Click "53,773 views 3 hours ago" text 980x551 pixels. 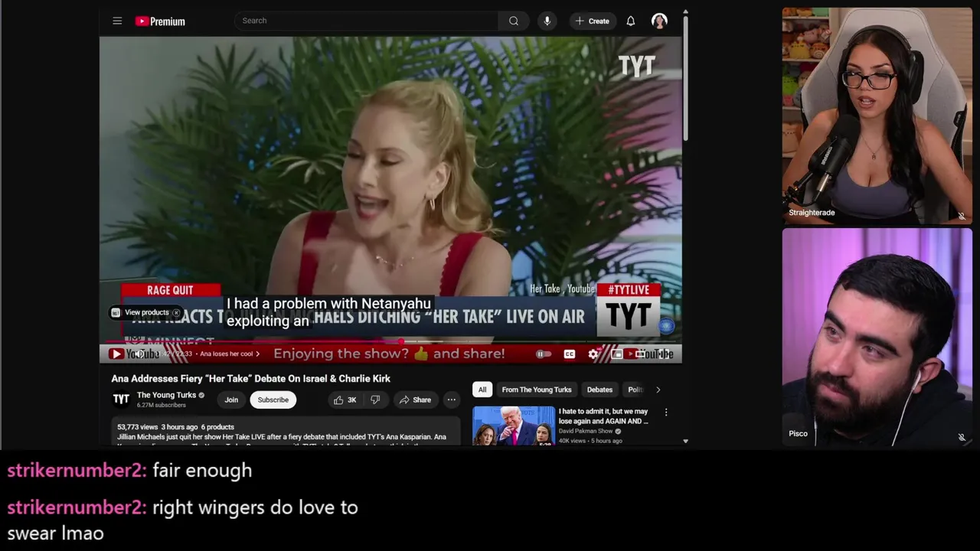pyautogui.click(x=158, y=427)
